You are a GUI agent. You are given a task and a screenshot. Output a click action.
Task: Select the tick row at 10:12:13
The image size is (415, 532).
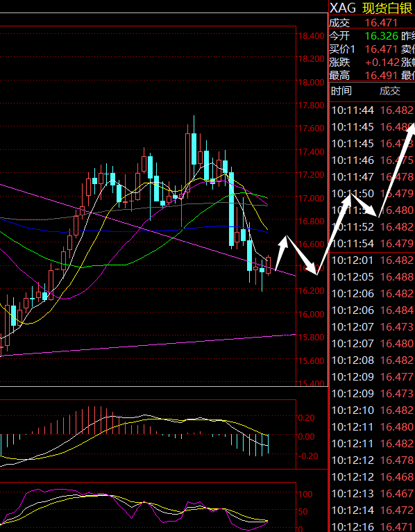372,493
